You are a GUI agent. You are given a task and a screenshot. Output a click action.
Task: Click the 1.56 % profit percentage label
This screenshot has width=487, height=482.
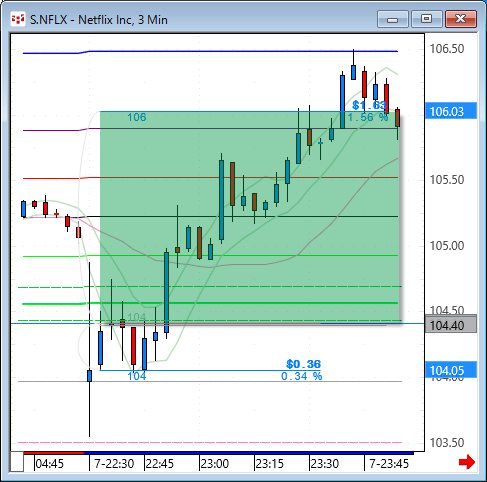pos(368,117)
